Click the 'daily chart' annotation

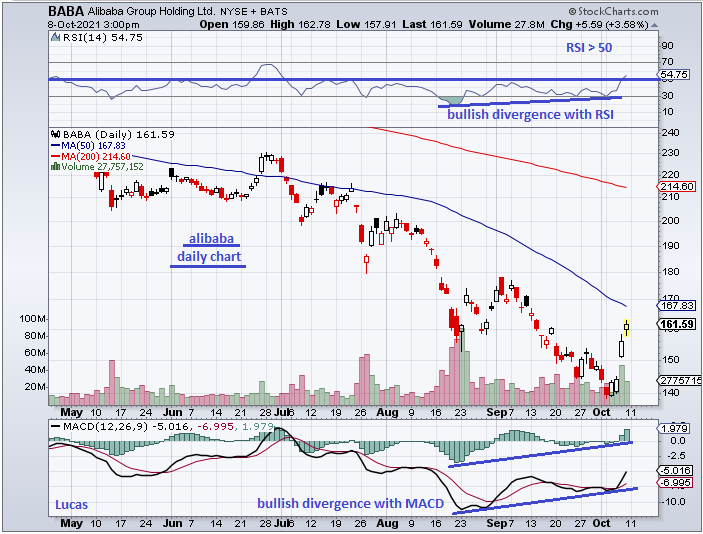(209, 256)
